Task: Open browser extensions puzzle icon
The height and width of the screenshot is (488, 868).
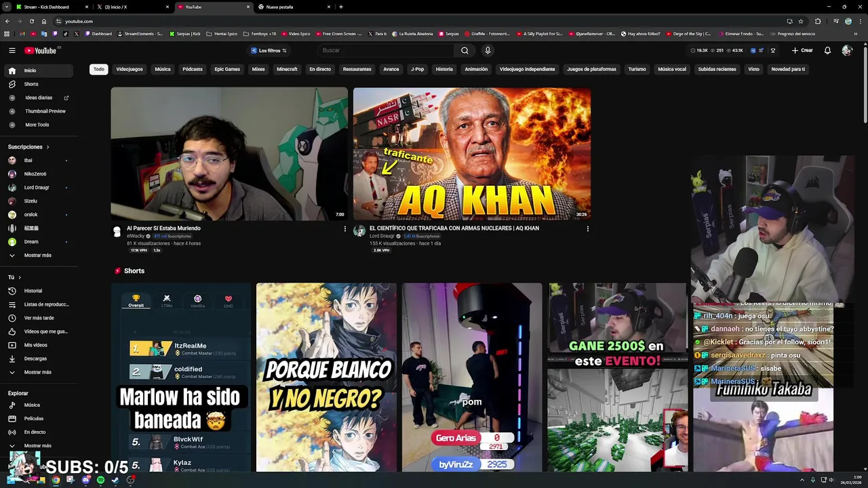Action: pyautogui.click(x=818, y=21)
